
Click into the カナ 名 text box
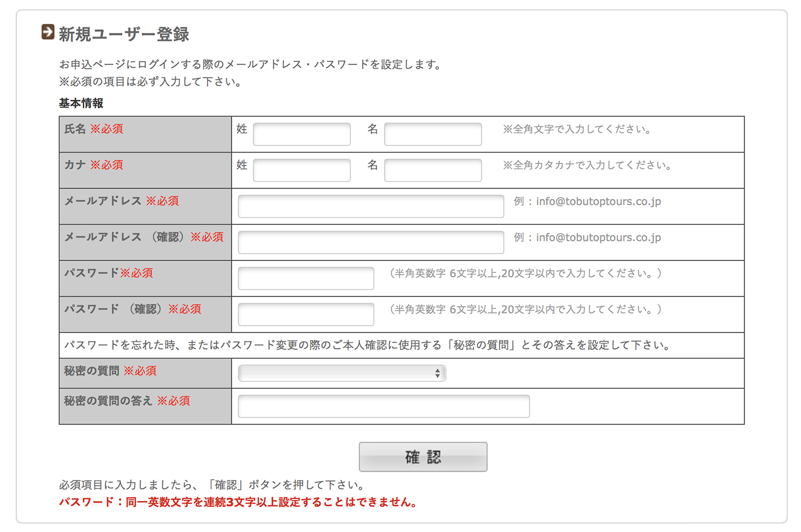pos(433,170)
